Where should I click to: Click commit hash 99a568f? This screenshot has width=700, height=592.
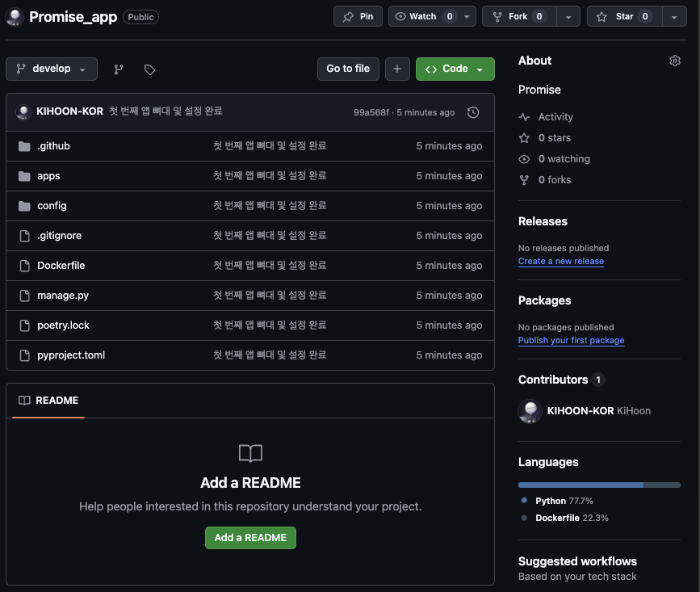point(371,112)
